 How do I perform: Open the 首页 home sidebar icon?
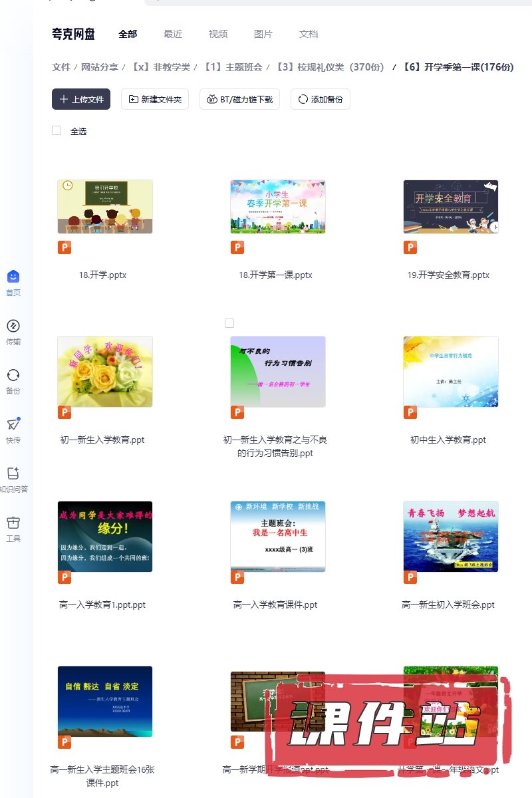click(13, 277)
